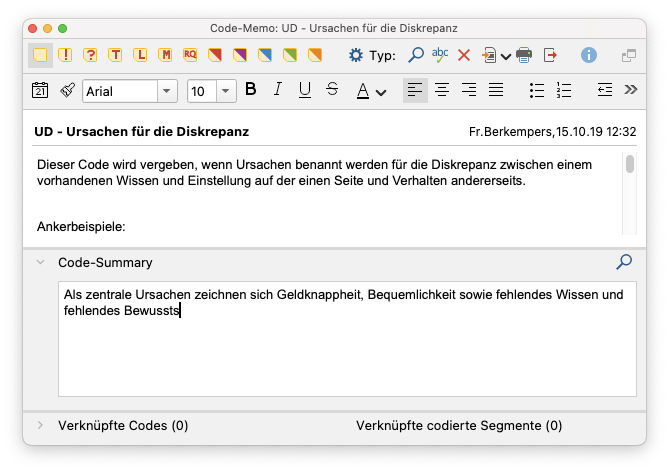Open the import options dropdown arrow
669x472 pixels.
tap(506, 56)
